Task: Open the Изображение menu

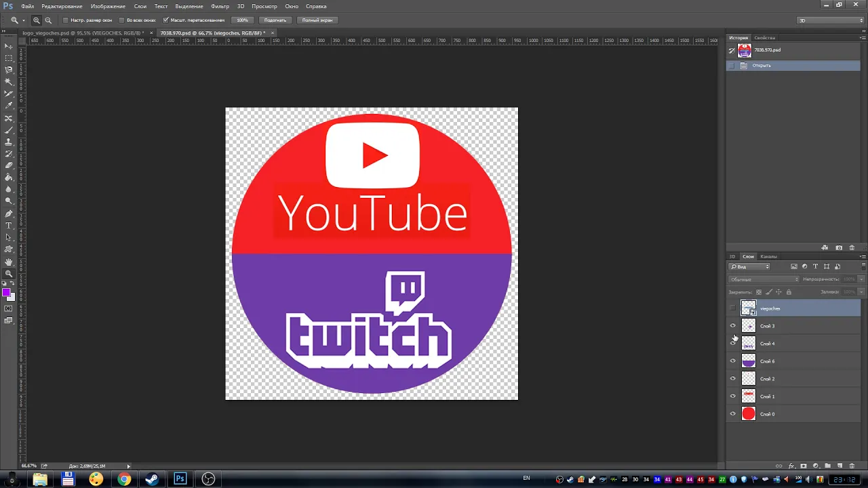Action: pyautogui.click(x=108, y=6)
